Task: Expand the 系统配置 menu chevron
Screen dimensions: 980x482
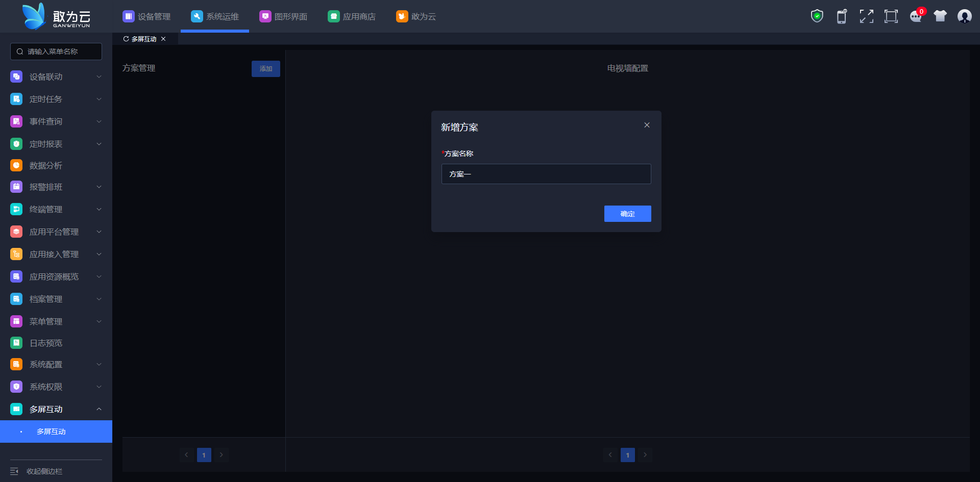Action: point(99,364)
